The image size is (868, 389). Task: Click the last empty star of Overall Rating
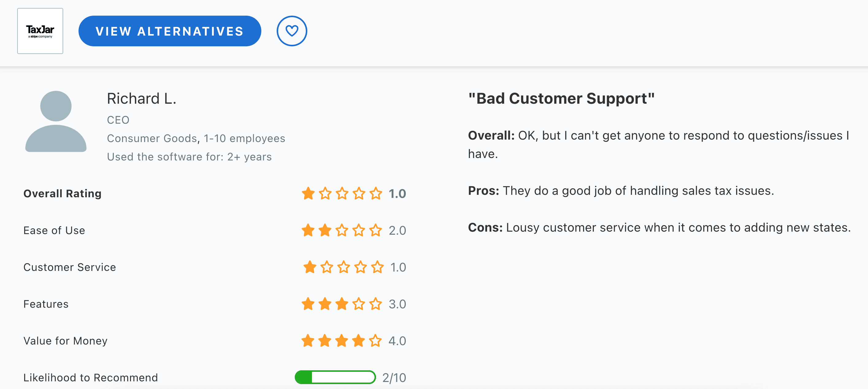(x=375, y=194)
